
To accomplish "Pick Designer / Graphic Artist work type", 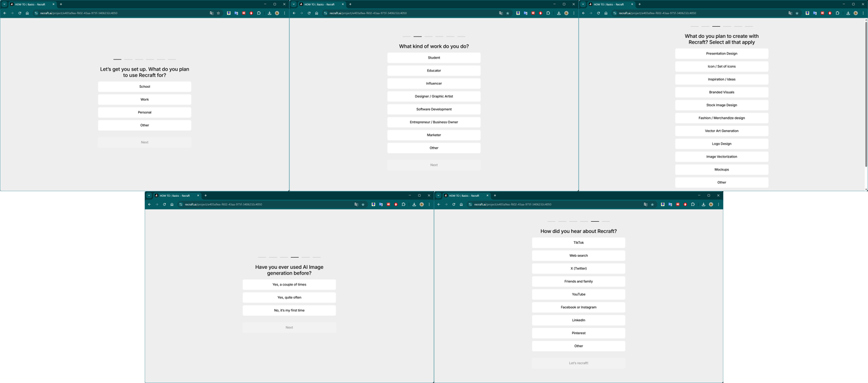I will click(434, 96).
